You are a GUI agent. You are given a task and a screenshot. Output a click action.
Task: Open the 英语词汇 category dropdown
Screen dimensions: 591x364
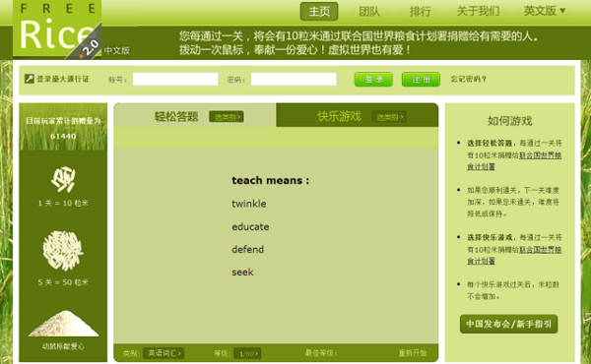[x=164, y=353]
